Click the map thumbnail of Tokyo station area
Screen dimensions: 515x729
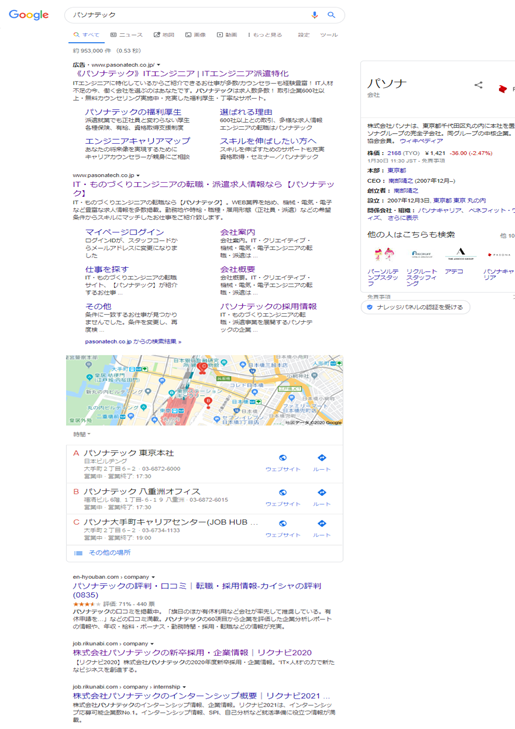coord(205,391)
